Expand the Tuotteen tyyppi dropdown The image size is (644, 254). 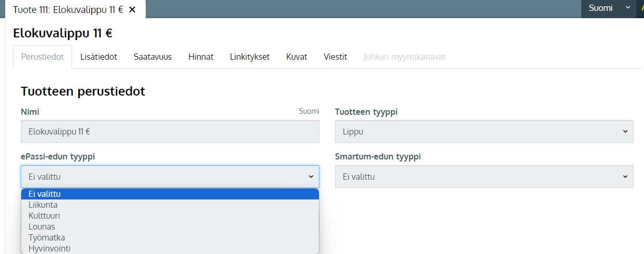483,132
